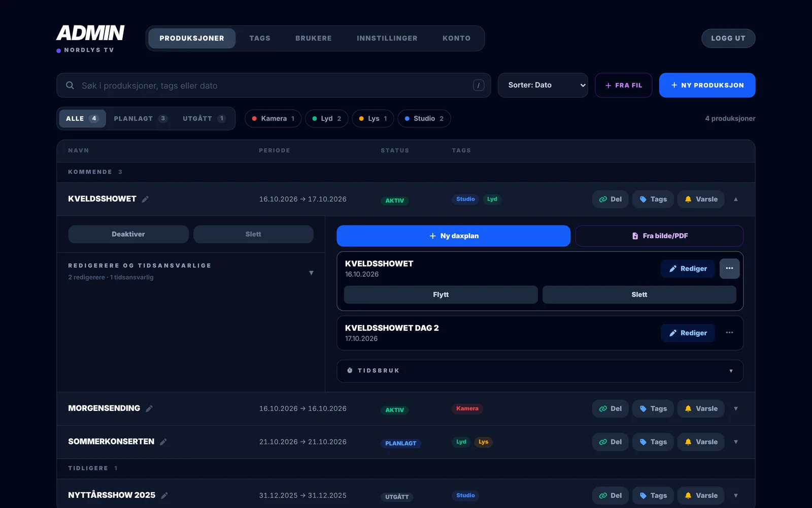Viewport: 812px width, 508px height.
Task: Filter list to UTGÅTT productions
Action: [204, 118]
